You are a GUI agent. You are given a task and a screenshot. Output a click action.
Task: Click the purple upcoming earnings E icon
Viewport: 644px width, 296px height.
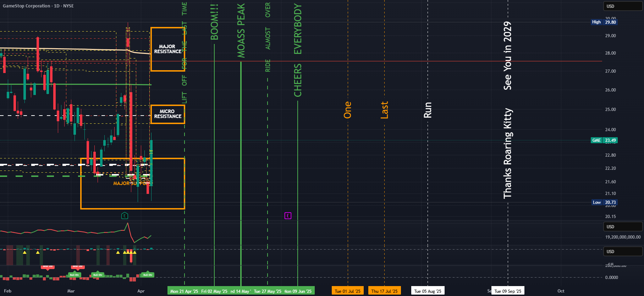tap(288, 216)
